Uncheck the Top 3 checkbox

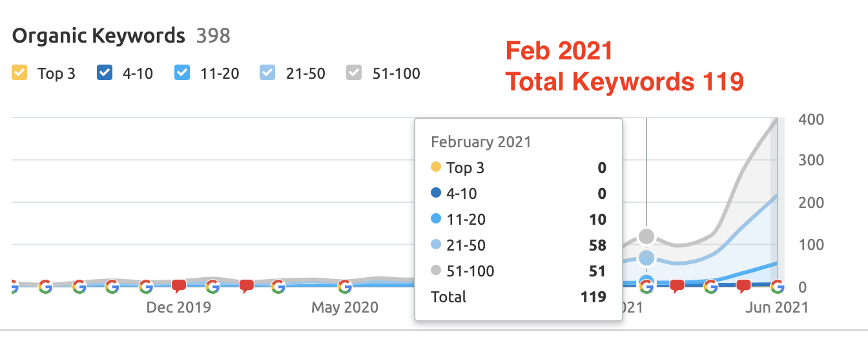click(x=19, y=73)
